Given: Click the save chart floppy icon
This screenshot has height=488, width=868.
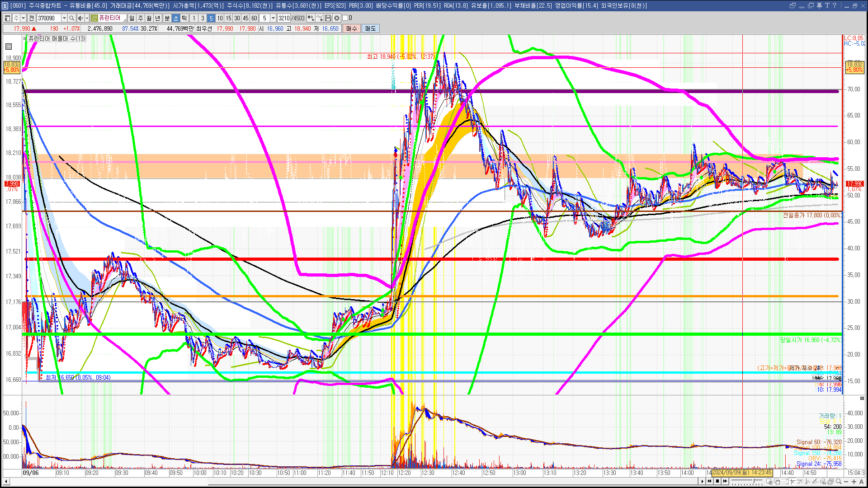Looking at the screenshot, I should click(328, 18).
